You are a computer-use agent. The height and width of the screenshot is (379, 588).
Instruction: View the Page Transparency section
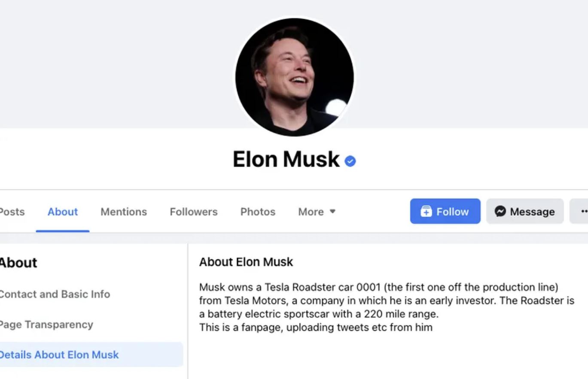[x=46, y=325]
